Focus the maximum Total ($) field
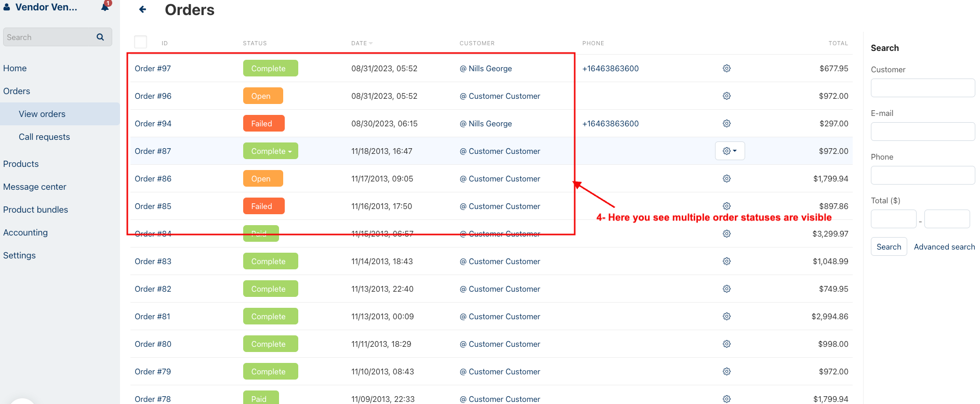 [947, 219]
